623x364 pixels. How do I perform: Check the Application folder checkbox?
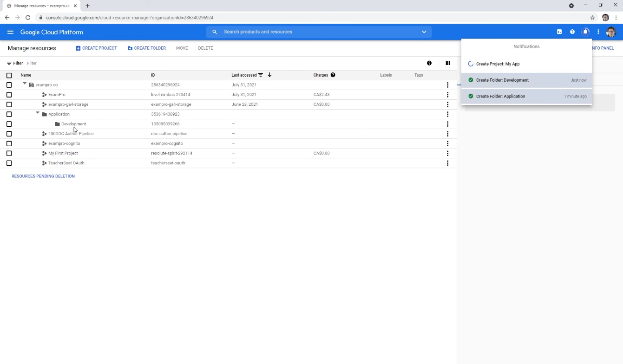(x=9, y=114)
